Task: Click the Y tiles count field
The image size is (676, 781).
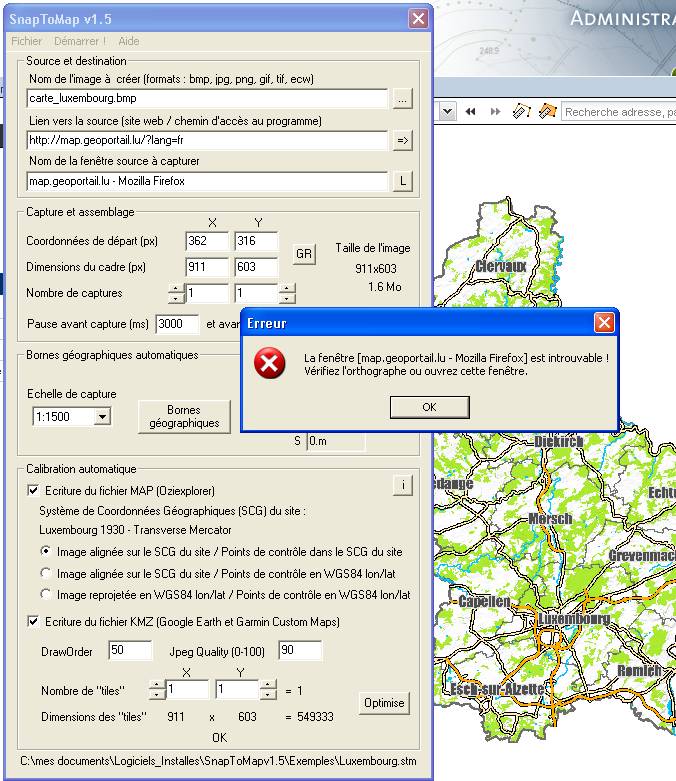Action: coord(237,690)
